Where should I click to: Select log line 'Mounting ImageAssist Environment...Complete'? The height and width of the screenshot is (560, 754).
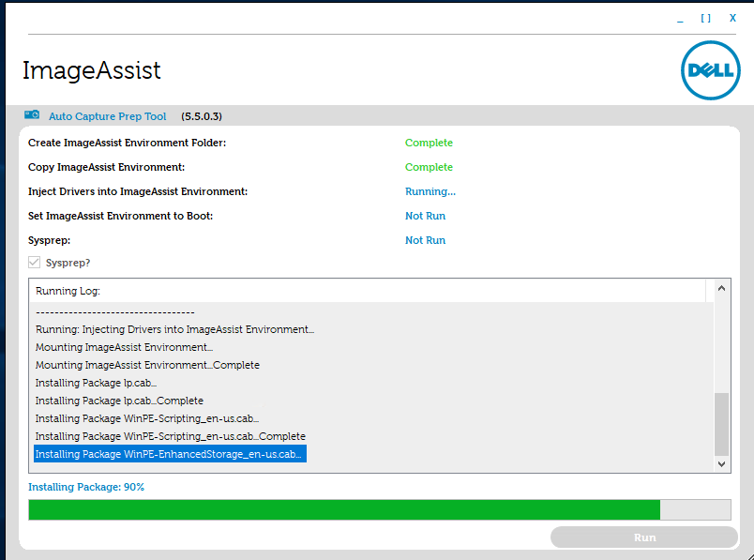147,365
